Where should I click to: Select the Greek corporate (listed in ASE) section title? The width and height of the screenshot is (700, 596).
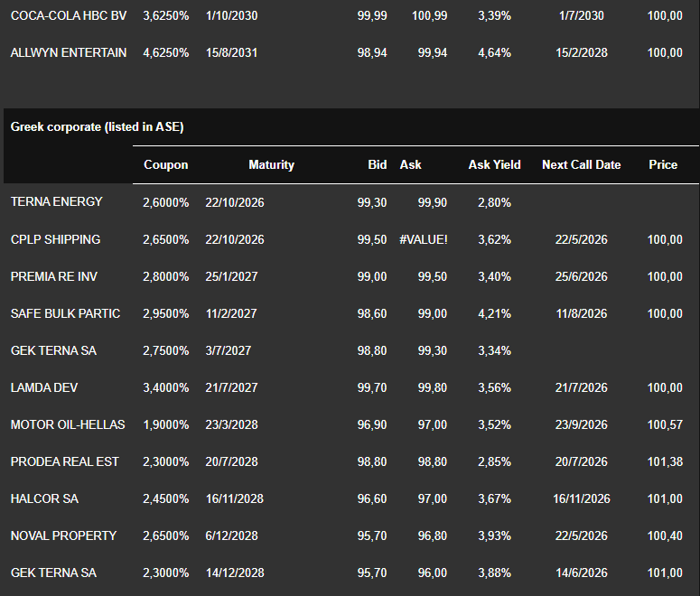click(97, 127)
